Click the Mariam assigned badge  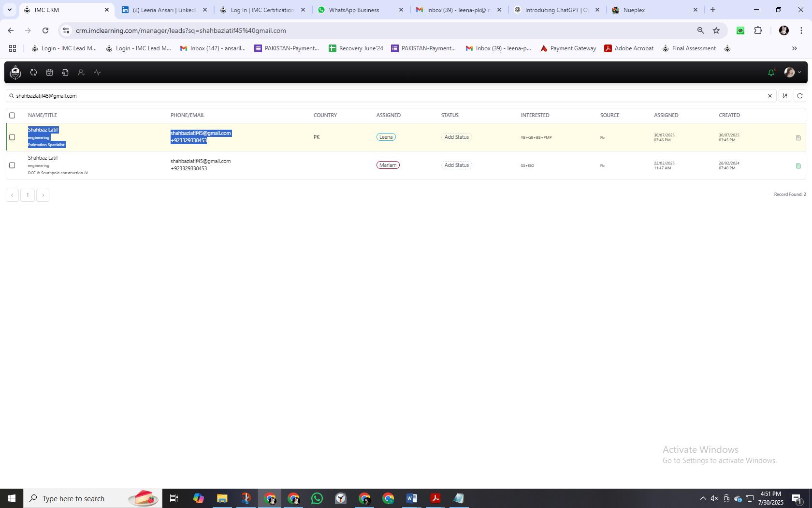point(388,165)
